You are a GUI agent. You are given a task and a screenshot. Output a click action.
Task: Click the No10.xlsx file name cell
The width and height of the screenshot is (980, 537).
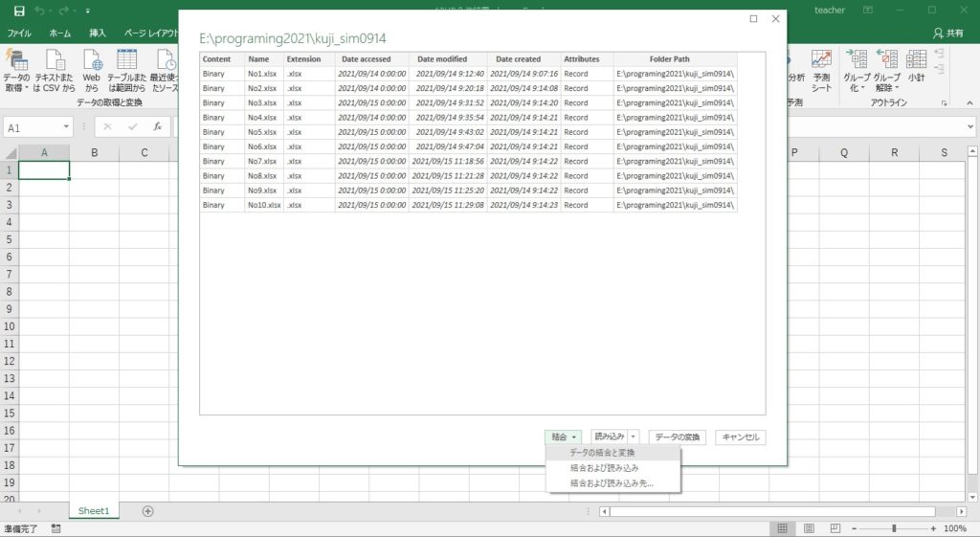click(264, 205)
